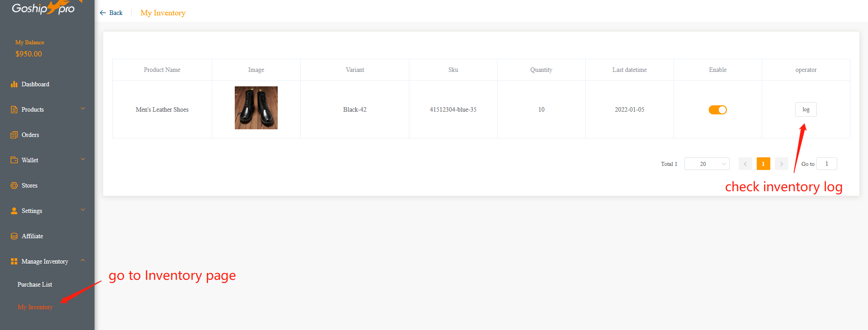Open the 20 per page dropdown
868x330 pixels.
coord(707,164)
